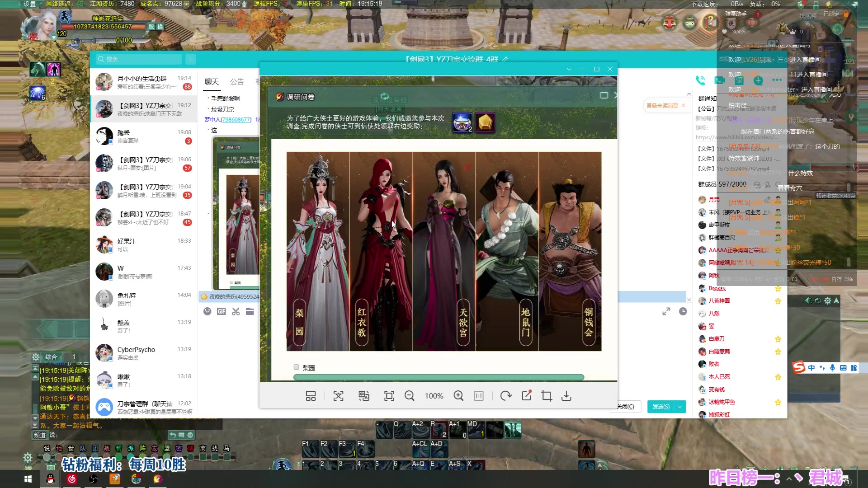Click the QQ search input field
Viewport: 868px width, 488px height.
tap(139, 59)
